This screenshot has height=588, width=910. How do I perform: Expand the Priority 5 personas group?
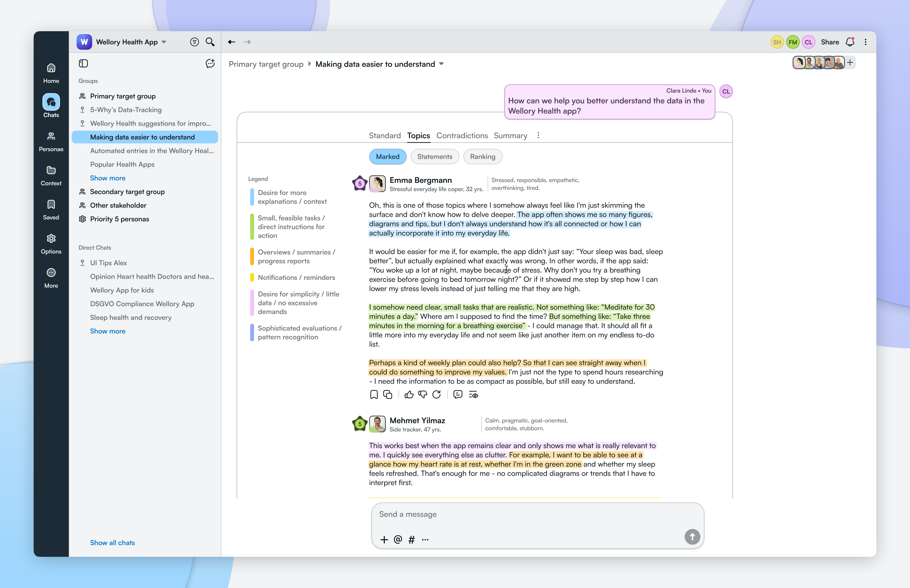pyautogui.click(x=119, y=219)
